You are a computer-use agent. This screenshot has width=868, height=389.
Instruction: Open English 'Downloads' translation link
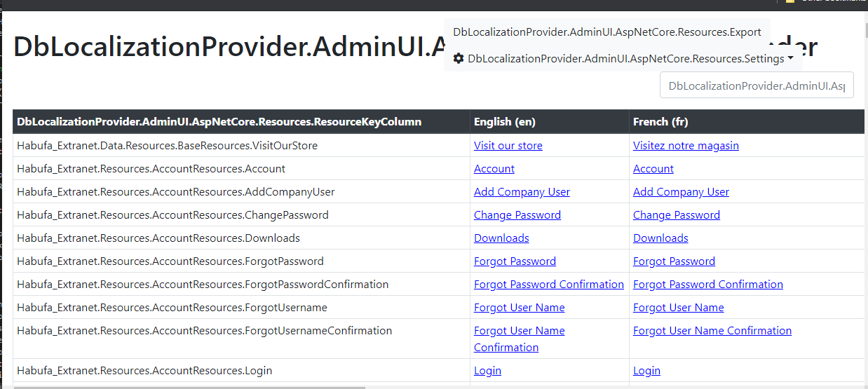click(501, 238)
